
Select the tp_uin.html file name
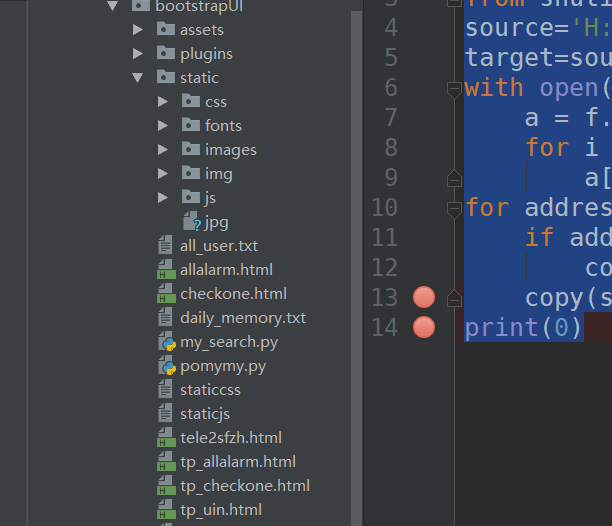coord(221,510)
